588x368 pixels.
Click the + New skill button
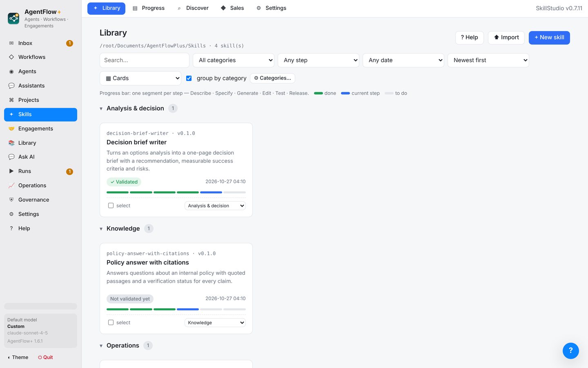(x=549, y=38)
